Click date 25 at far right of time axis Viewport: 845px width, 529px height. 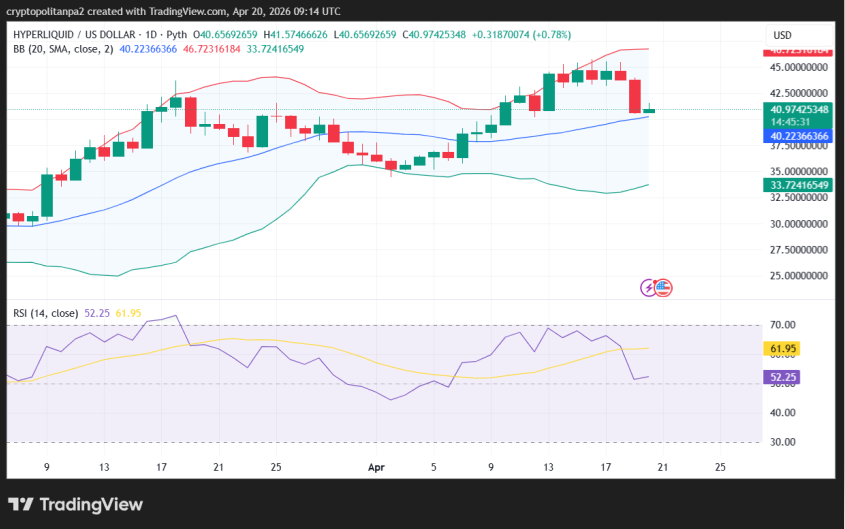[720, 466]
